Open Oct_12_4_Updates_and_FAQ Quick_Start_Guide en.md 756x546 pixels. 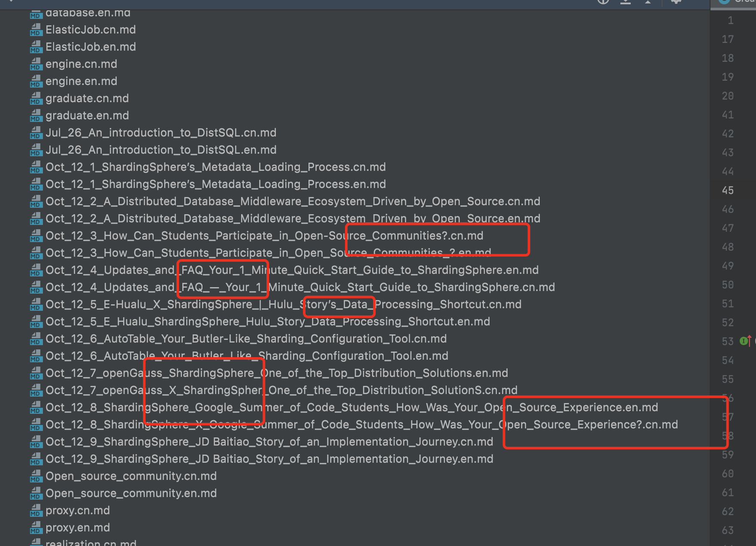pos(292,270)
